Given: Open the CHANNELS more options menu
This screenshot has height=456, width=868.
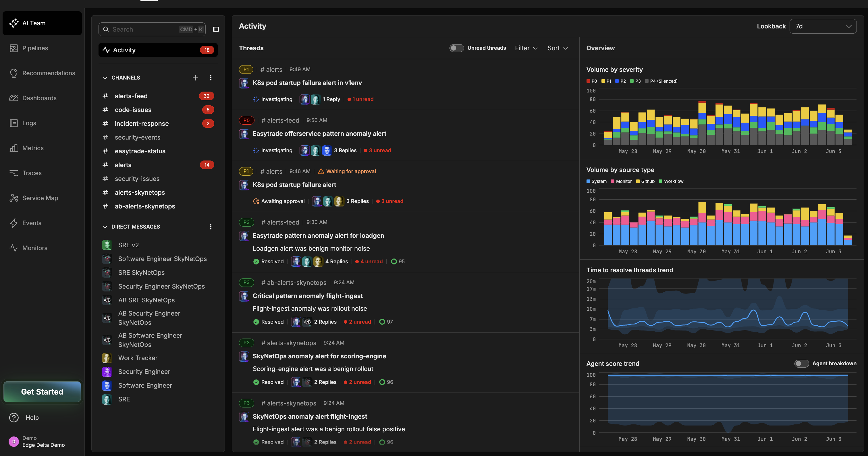Looking at the screenshot, I should pos(211,78).
